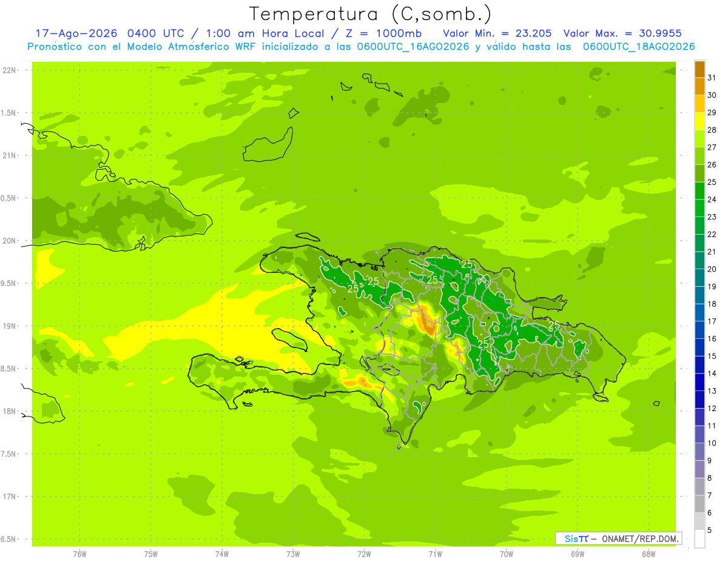Pick the purple legend swatch between 8 and 9

click(699, 469)
